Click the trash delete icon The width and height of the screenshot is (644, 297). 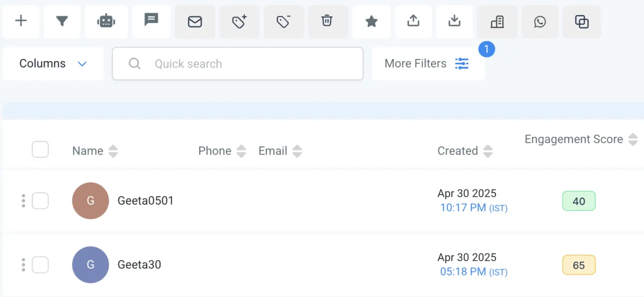(327, 21)
